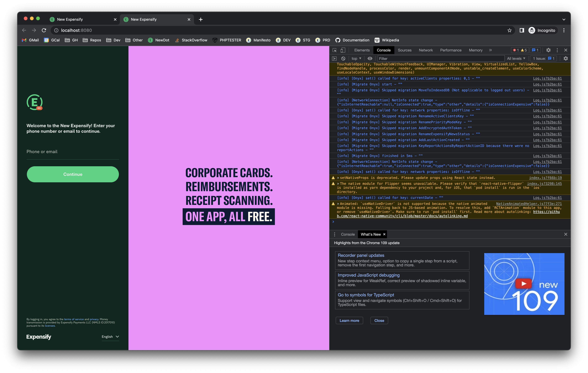Open the All levels log filter dropdown
Image resolution: width=588 pixels, height=373 pixels.
(x=516, y=59)
